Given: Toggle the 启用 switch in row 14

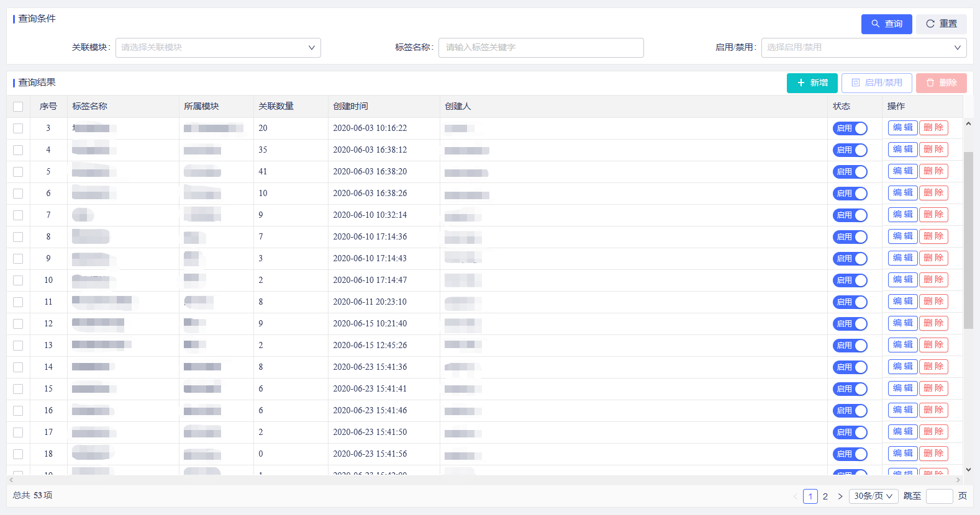Looking at the screenshot, I should click(850, 367).
